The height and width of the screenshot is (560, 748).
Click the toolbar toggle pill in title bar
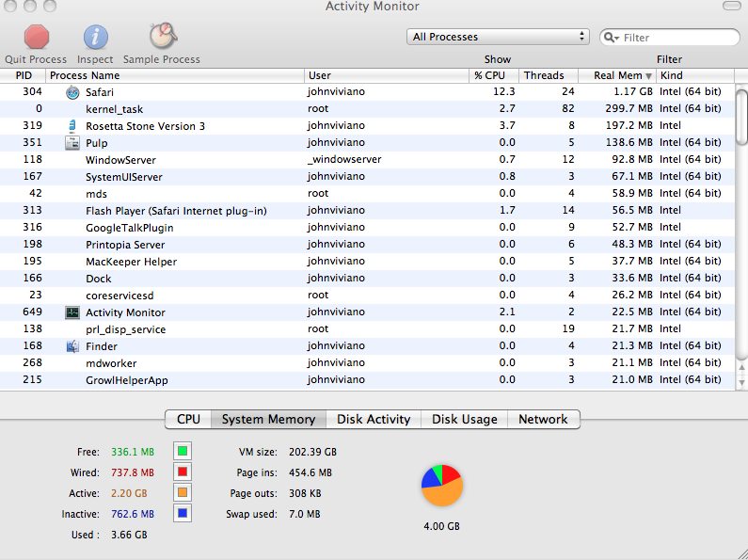tap(731, 6)
